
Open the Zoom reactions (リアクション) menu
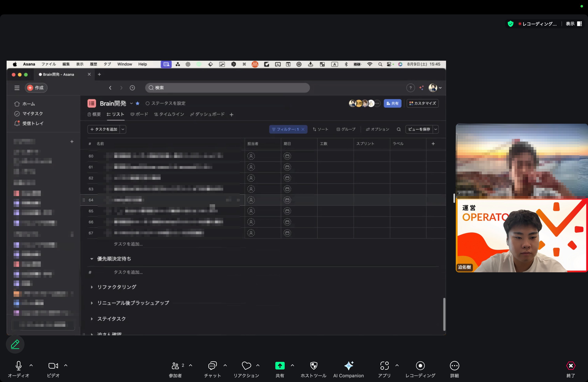coord(246,366)
